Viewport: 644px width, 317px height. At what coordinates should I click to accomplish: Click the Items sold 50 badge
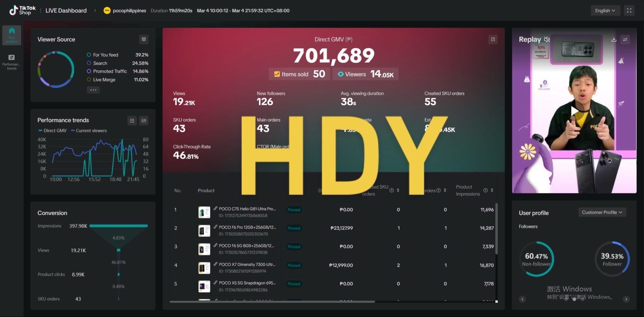(x=300, y=74)
